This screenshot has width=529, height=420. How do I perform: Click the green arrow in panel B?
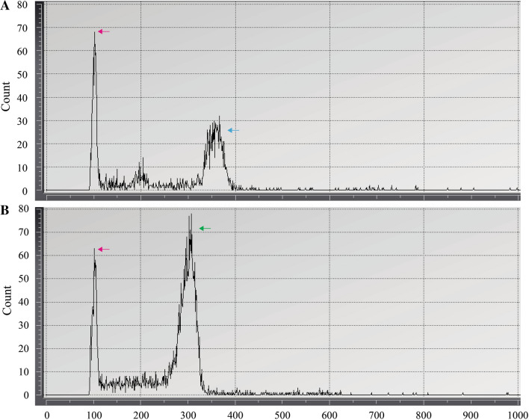point(205,228)
